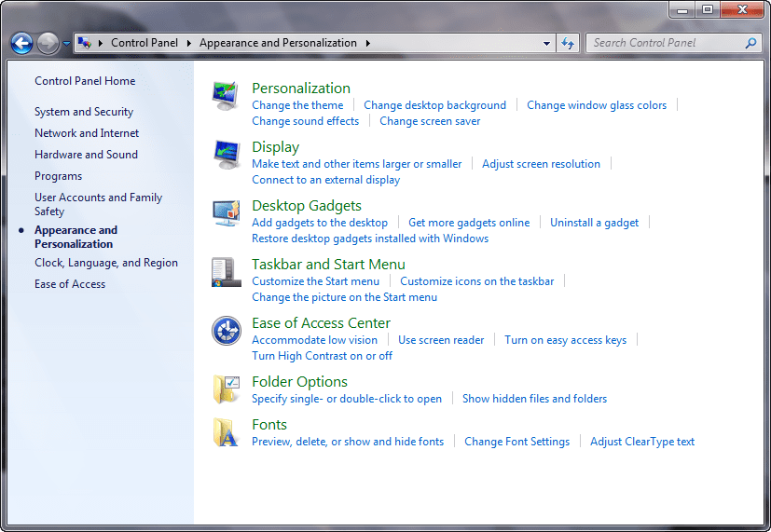The image size is (771, 532).
Task: Click the Fonts folder icon
Action: point(227,432)
